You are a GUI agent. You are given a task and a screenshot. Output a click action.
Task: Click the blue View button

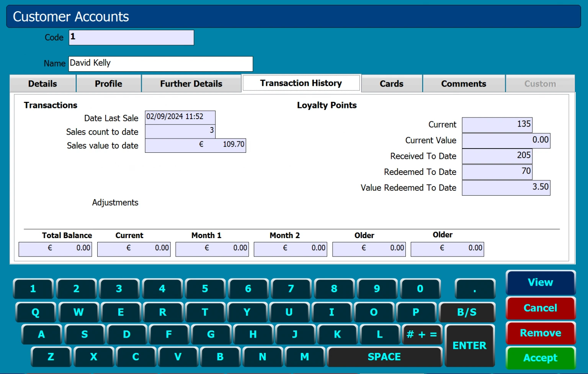(x=540, y=283)
